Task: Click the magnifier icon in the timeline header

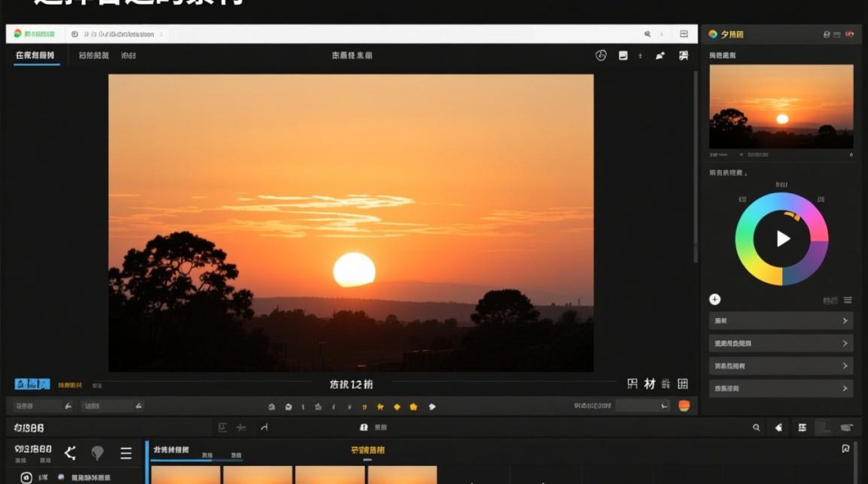Action: (756, 427)
